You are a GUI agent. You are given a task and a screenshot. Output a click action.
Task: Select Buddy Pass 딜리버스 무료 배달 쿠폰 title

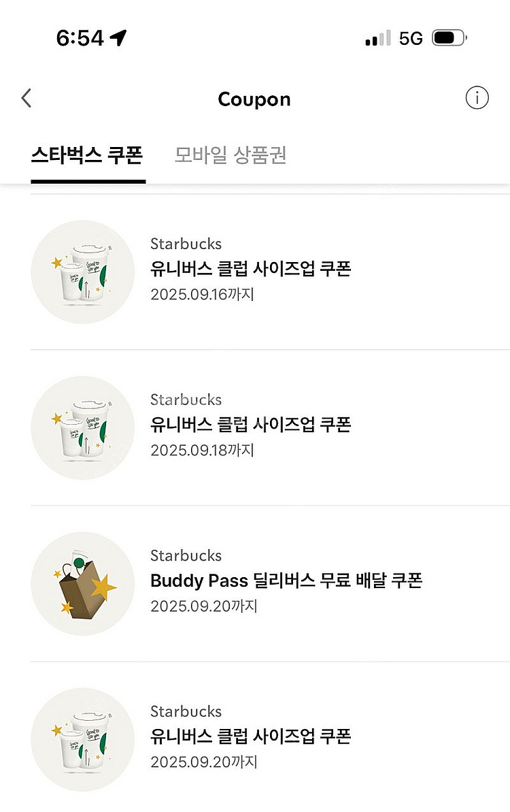[x=286, y=581]
